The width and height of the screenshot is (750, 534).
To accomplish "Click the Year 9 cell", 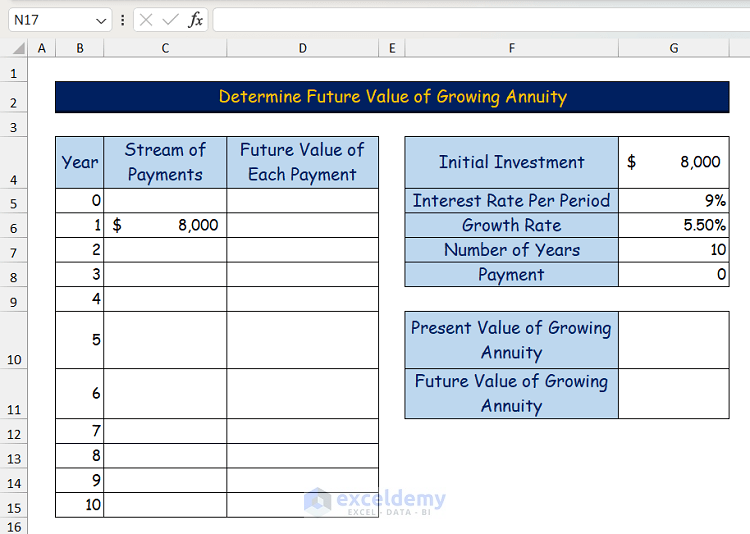I will pos(79,480).
